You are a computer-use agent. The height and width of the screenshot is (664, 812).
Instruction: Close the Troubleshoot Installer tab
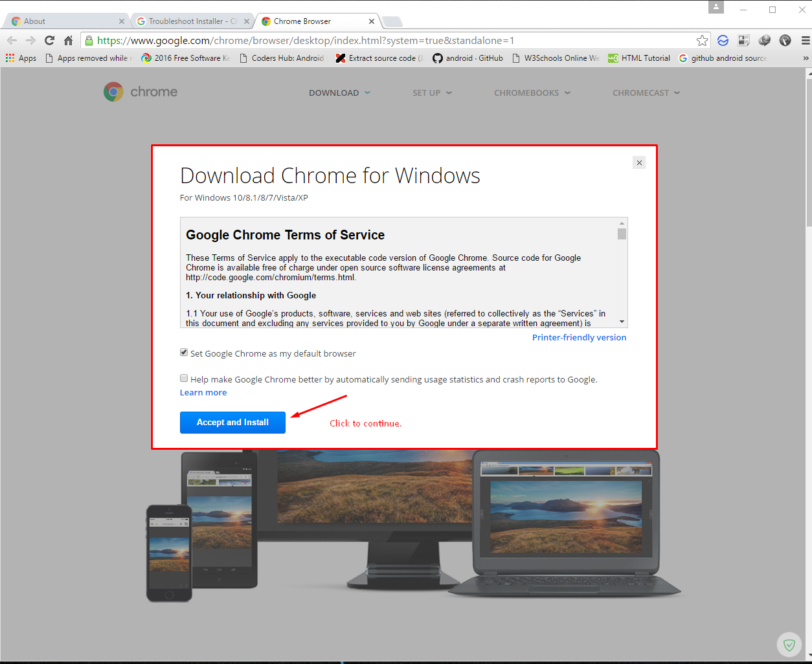(x=247, y=21)
